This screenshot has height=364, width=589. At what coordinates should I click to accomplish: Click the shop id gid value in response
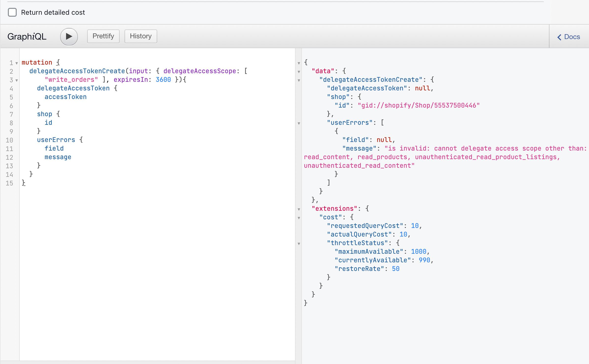[x=419, y=105]
